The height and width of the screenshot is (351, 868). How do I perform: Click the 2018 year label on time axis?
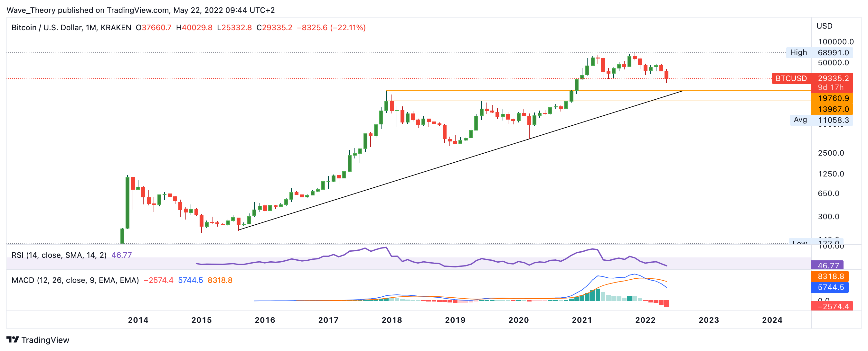[392, 320]
